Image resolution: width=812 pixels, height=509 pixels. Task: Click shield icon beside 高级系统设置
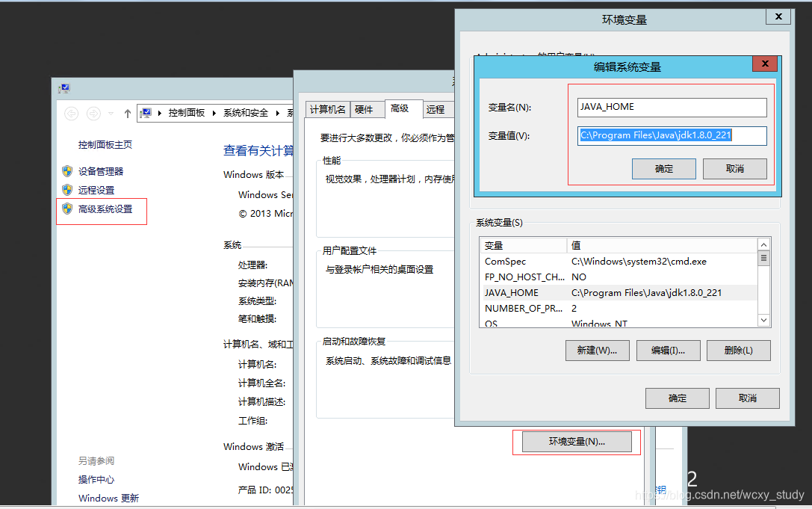click(67, 209)
